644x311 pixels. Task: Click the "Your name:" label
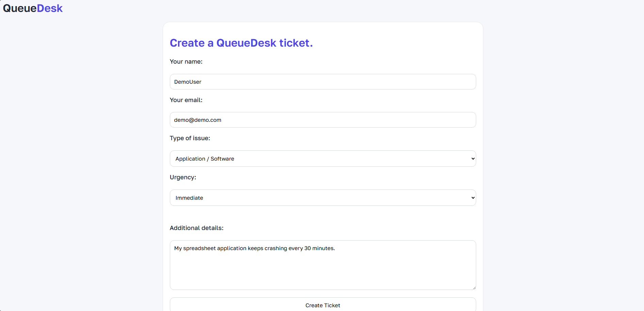coord(186,62)
